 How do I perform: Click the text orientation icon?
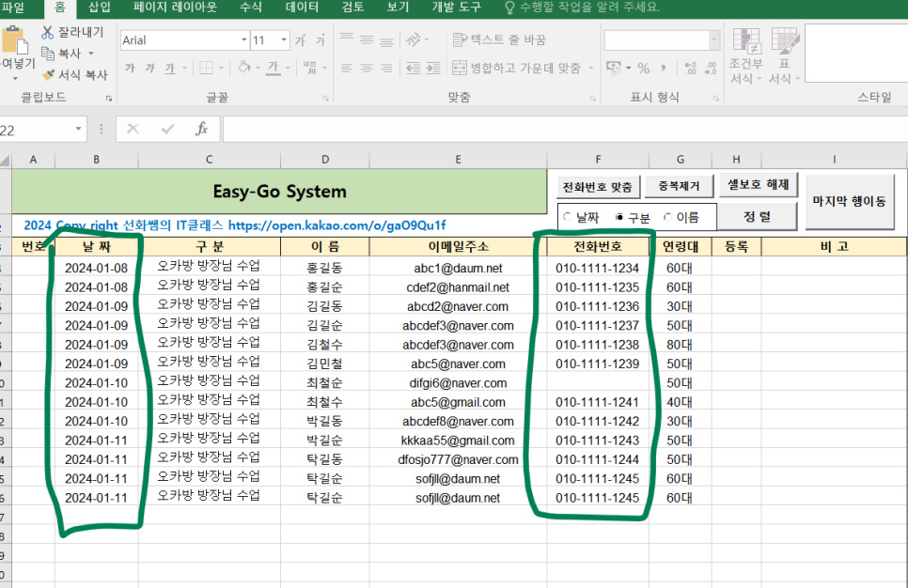click(x=414, y=39)
